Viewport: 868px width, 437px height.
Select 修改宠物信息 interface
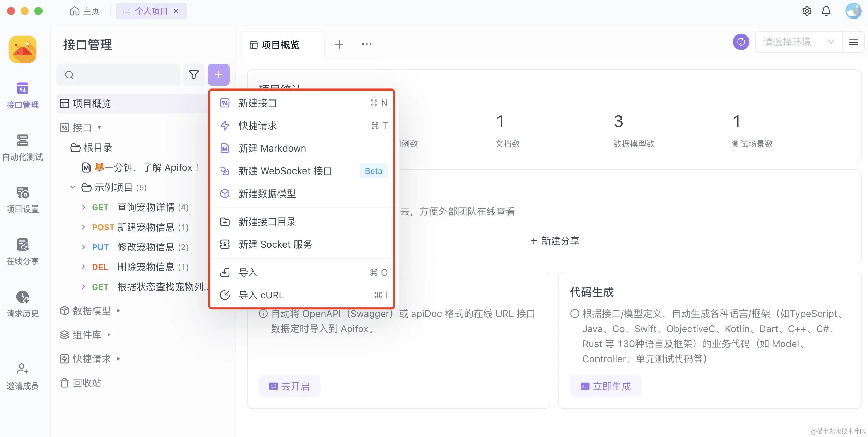pos(146,247)
